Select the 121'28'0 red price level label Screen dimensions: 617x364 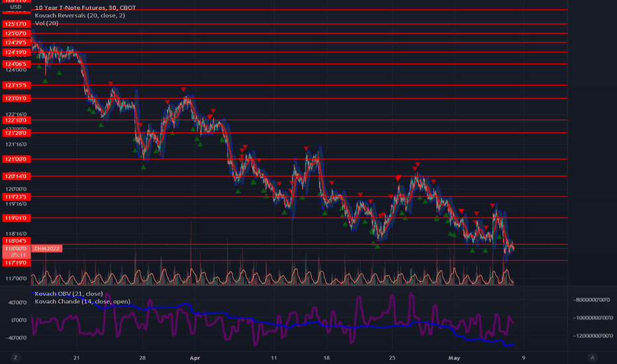[x=16, y=134]
